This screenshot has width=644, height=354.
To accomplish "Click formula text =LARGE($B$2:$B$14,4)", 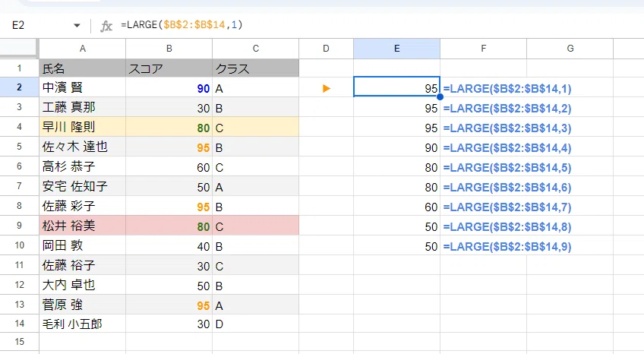I will [x=507, y=148].
